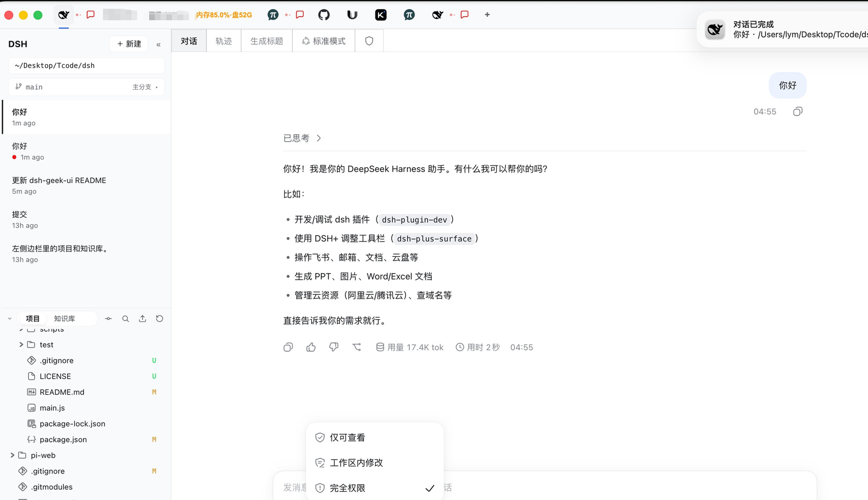Add a new tab with the plus icon

tap(487, 15)
